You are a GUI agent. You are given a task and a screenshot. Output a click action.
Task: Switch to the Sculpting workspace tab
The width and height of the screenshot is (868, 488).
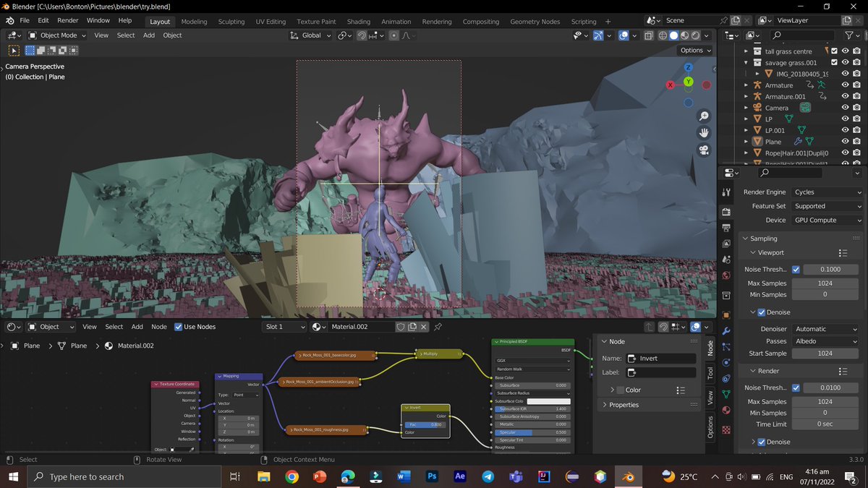(231, 22)
